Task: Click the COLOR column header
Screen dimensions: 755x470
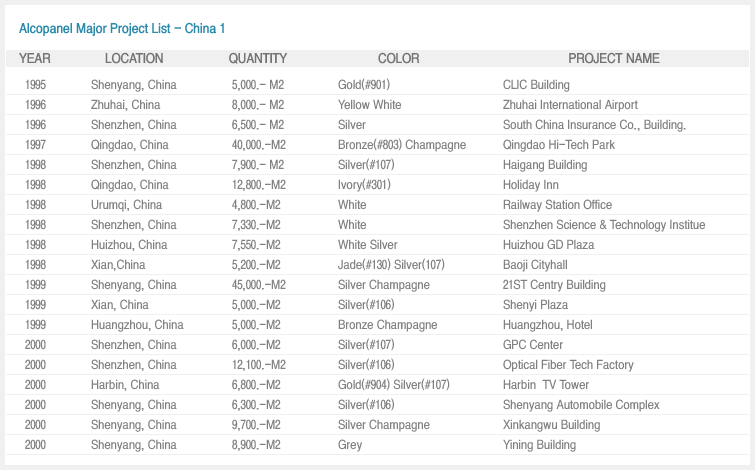Action: click(x=398, y=59)
